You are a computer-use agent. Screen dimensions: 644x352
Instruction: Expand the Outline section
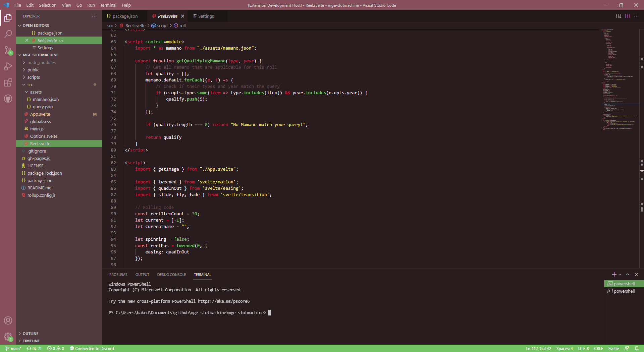pos(59,334)
